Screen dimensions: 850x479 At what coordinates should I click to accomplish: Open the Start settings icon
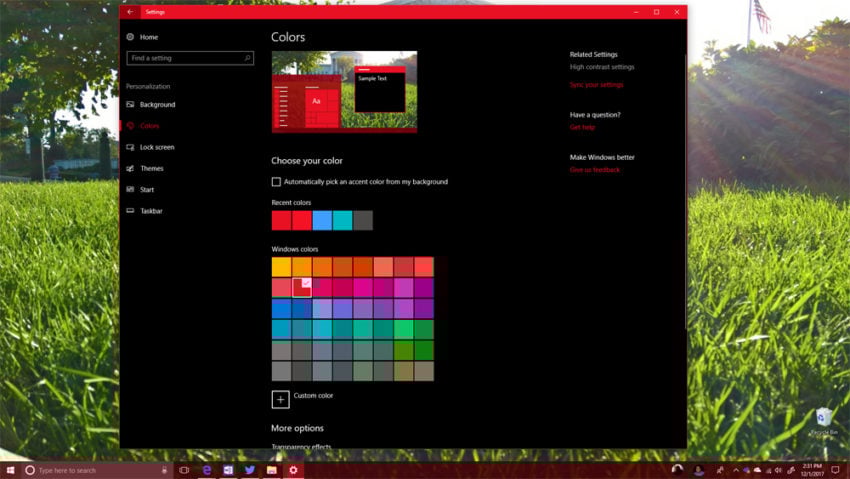pyautogui.click(x=130, y=190)
